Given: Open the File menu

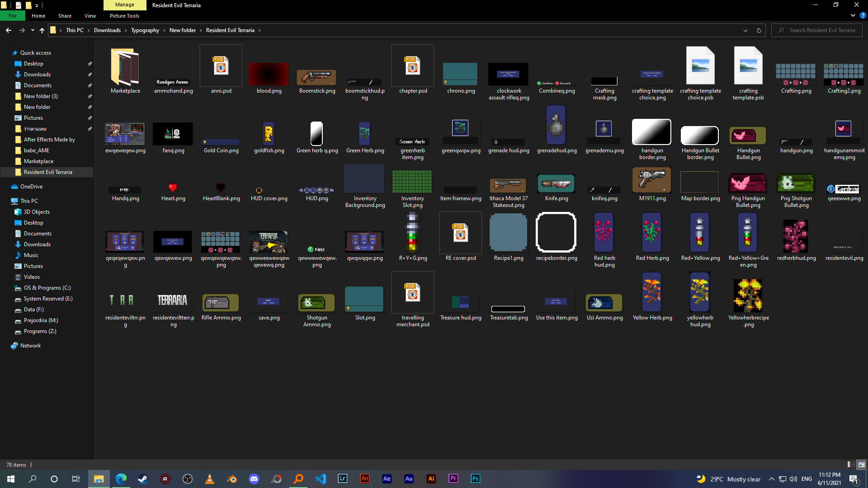Looking at the screenshot, I should coord(13,16).
